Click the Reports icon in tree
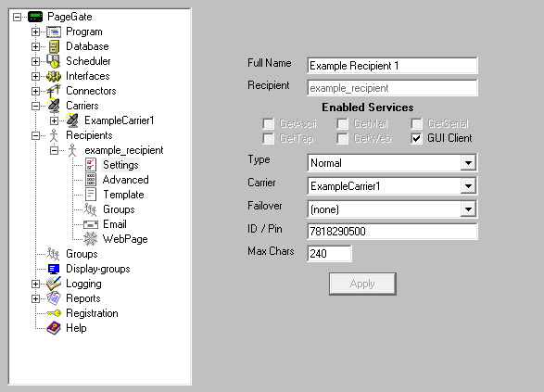The width and height of the screenshot is (544, 392). pyautogui.click(x=54, y=298)
